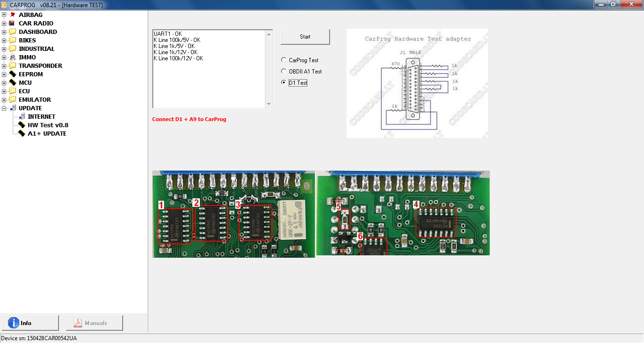Expand the AIRBAG tree node
This screenshot has height=343, width=644.
point(4,15)
